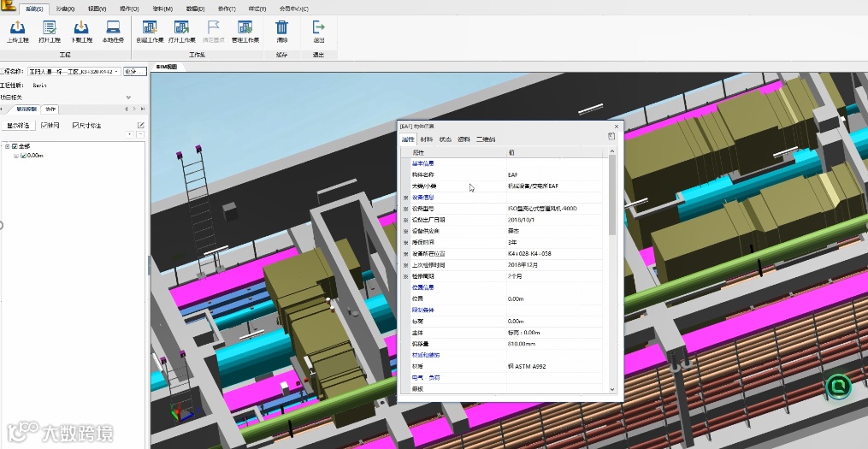Toggle the 轴网 checkbox
868x449 pixels.
(44, 126)
